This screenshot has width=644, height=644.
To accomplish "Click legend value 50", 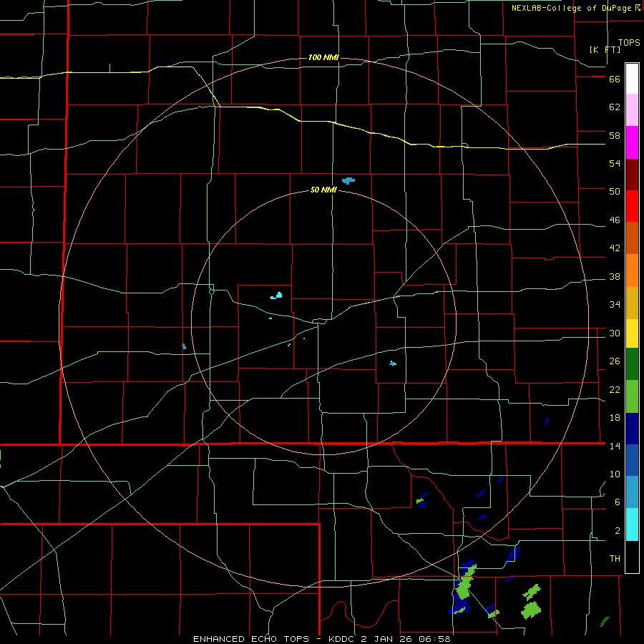I will click(x=615, y=192).
